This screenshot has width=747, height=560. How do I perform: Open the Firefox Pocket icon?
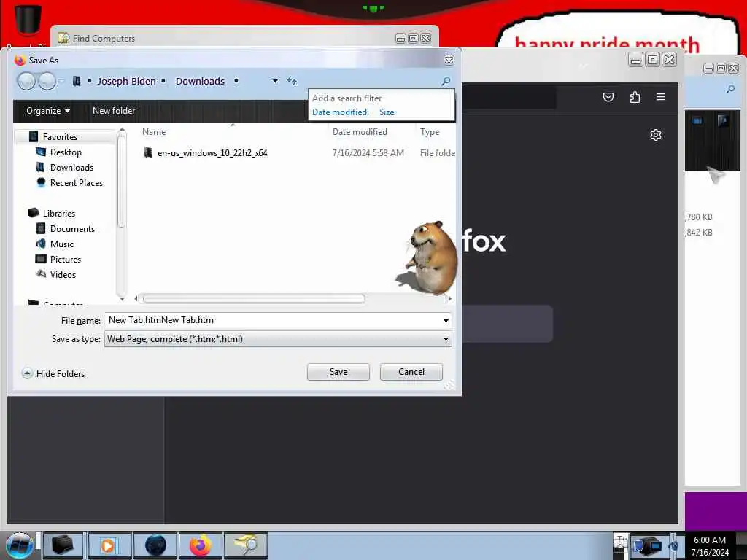coord(608,97)
